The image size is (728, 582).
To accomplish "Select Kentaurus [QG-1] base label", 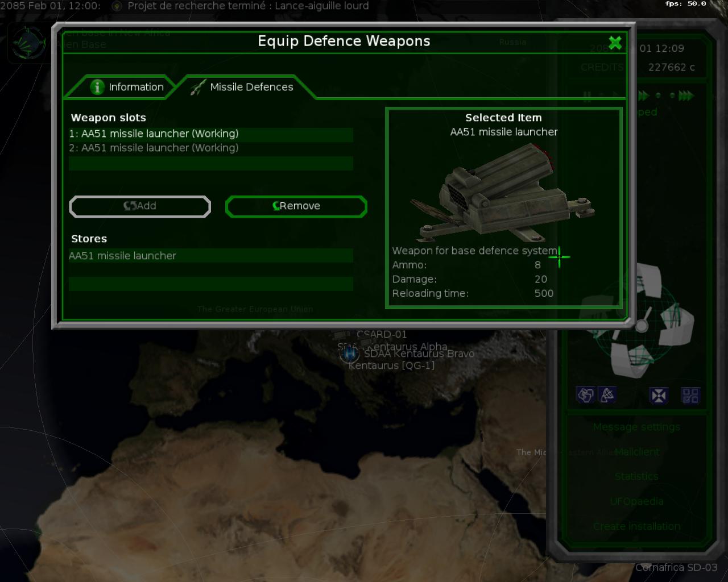I will tap(391, 365).
